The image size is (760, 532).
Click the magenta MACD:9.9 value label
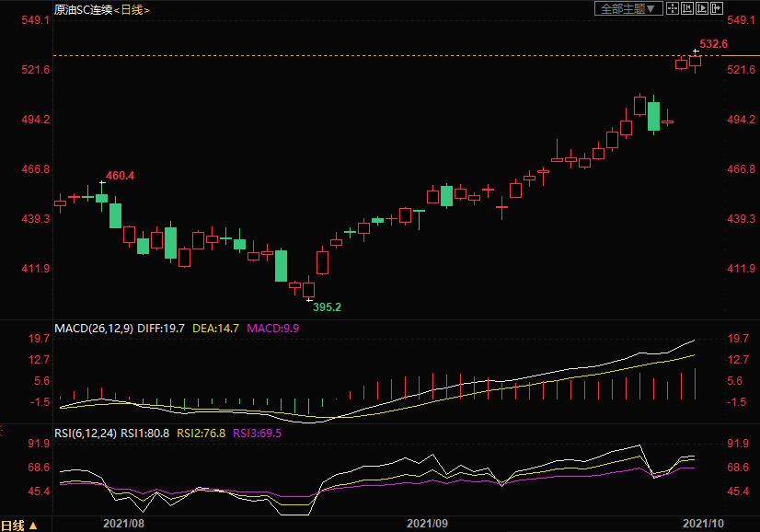click(273, 328)
